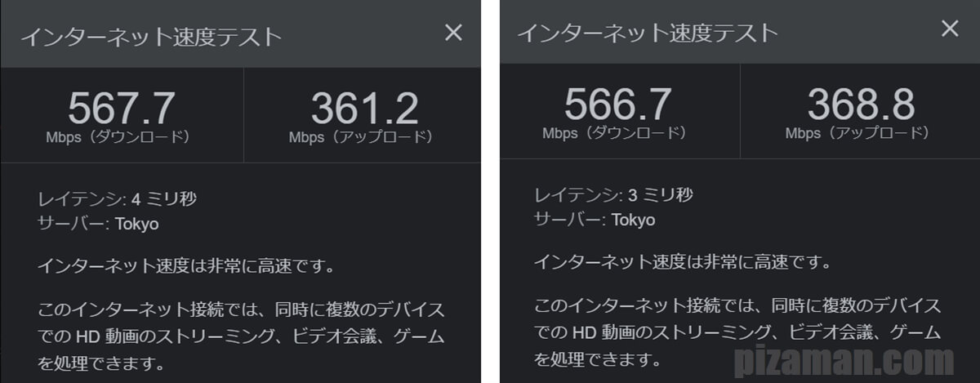Close the speed test showing 566.7 Mbps
This screenshot has width=980, height=383.
tap(950, 29)
